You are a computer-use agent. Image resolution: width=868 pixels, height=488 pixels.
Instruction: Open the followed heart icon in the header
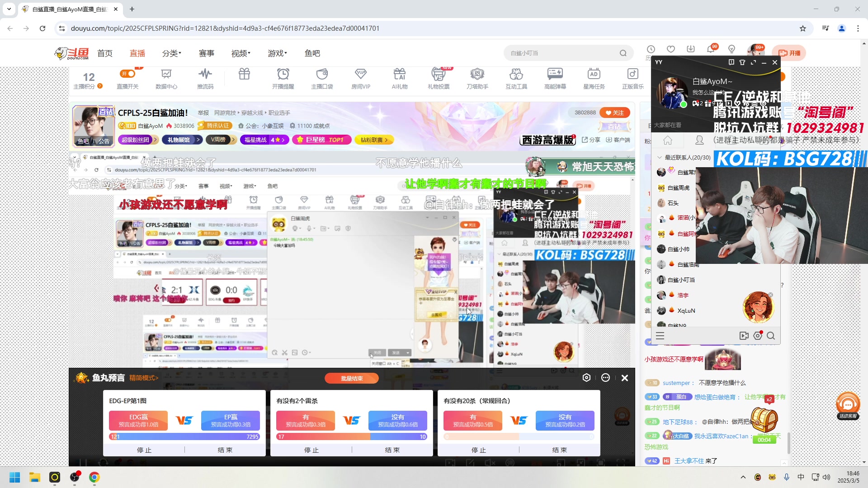point(671,49)
